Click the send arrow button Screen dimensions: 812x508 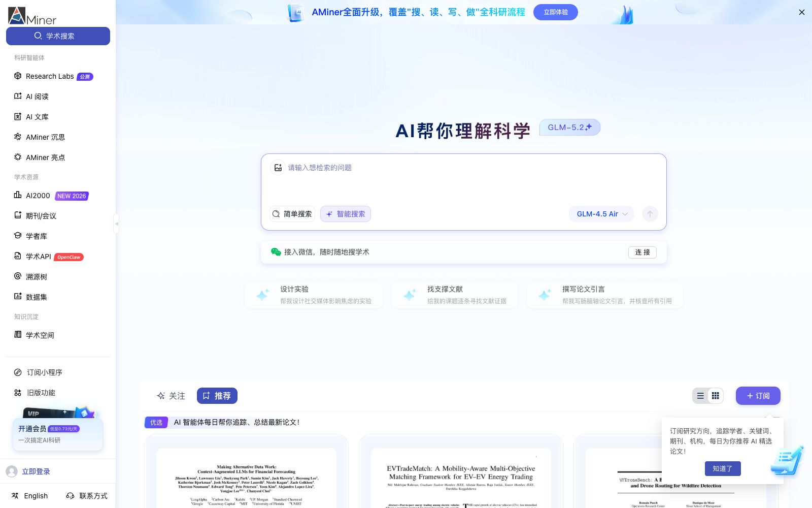click(x=650, y=214)
